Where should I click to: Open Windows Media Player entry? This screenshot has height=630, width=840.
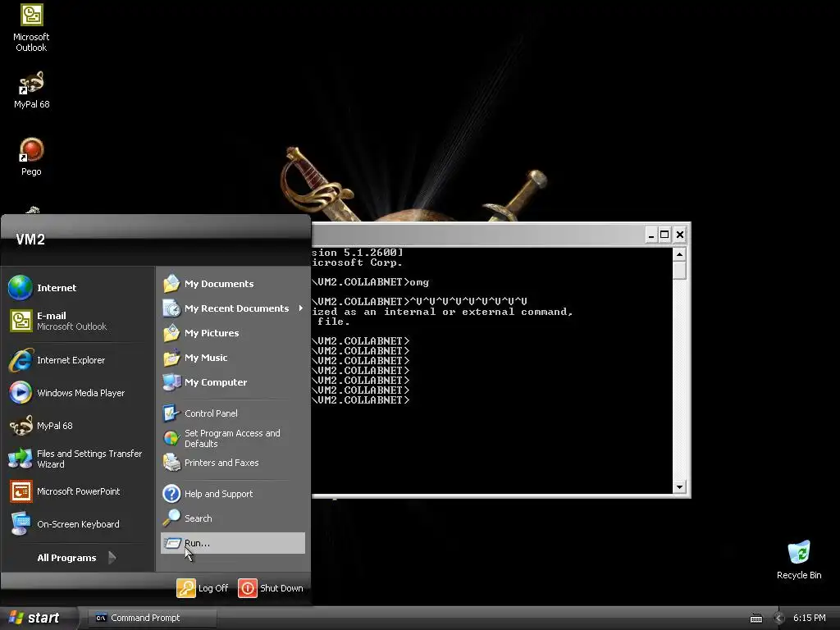tap(78, 393)
